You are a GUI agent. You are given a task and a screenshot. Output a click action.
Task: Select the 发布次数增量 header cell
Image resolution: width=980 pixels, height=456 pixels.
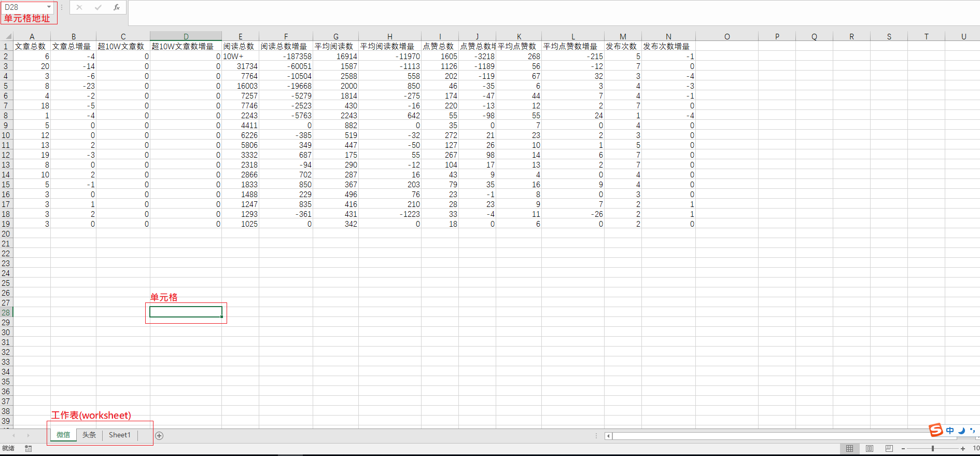tap(669, 47)
